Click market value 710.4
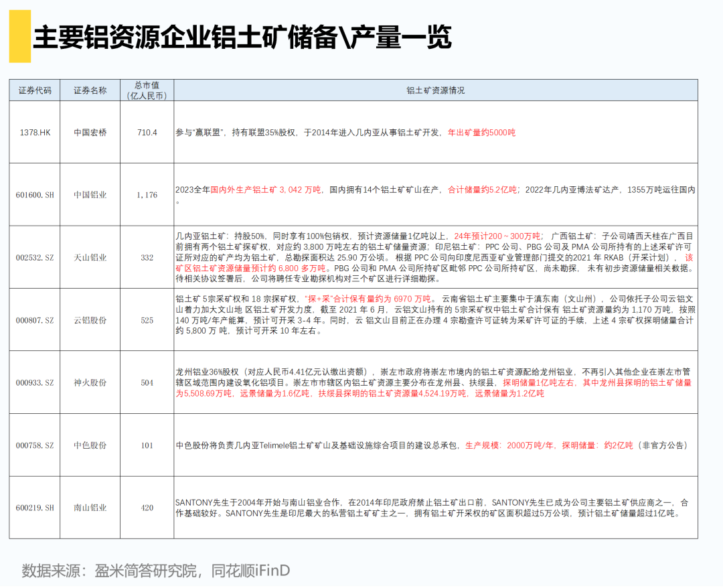This screenshot has width=723, height=588. click(147, 133)
